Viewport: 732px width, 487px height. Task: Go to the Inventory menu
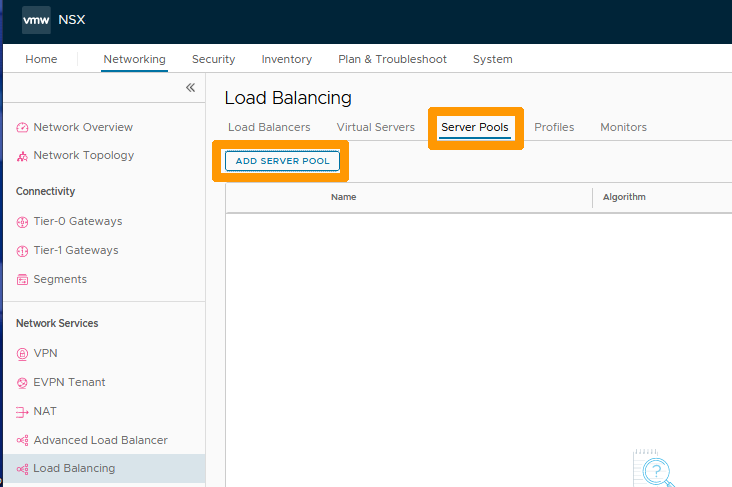click(287, 59)
